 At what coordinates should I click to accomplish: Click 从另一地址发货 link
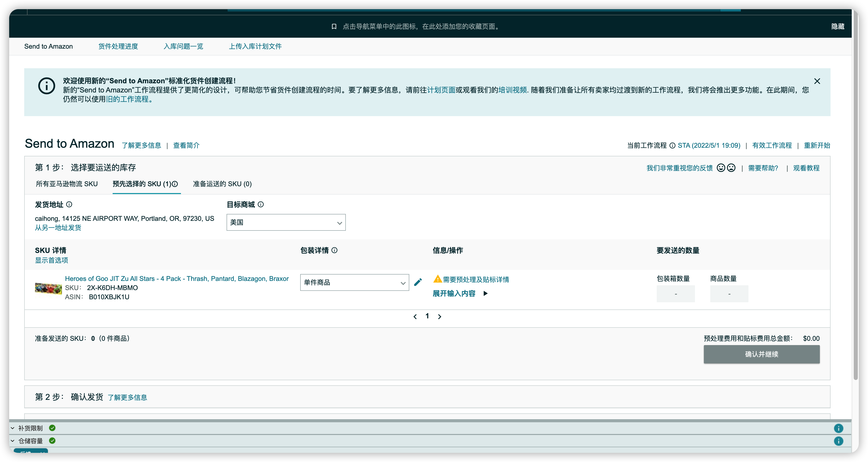pyautogui.click(x=58, y=228)
